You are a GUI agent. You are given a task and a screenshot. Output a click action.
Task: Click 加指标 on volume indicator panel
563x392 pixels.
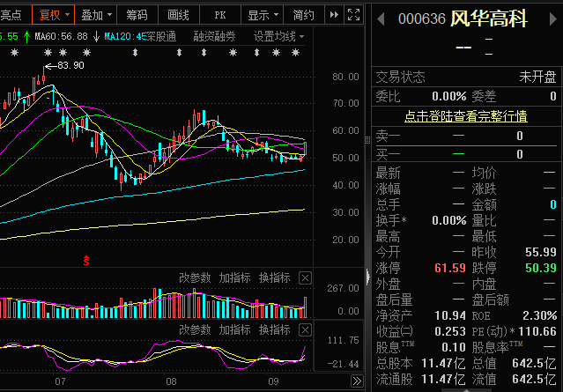click(234, 277)
